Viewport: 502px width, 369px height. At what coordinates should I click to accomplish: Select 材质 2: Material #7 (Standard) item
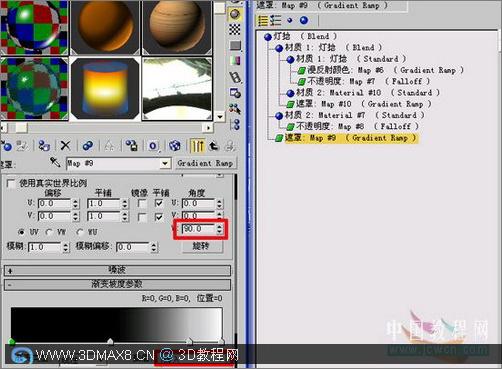(350, 115)
